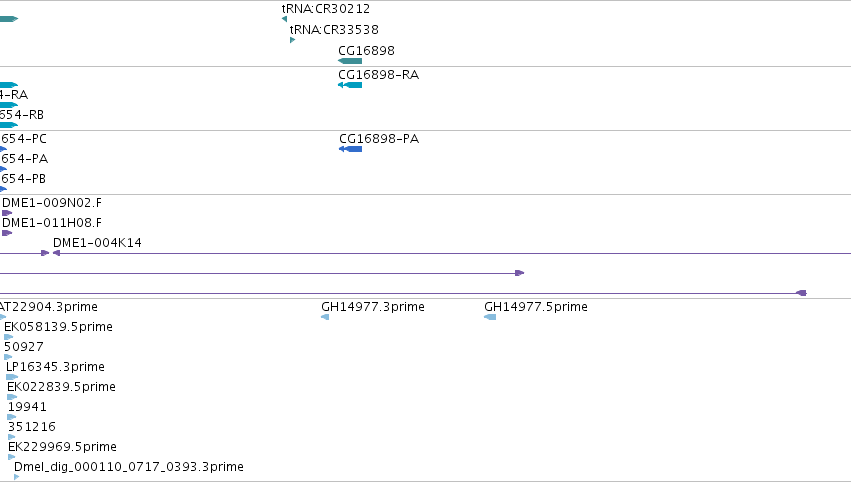Select the tRNA:CR30212 gene arrow

tap(284, 19)
